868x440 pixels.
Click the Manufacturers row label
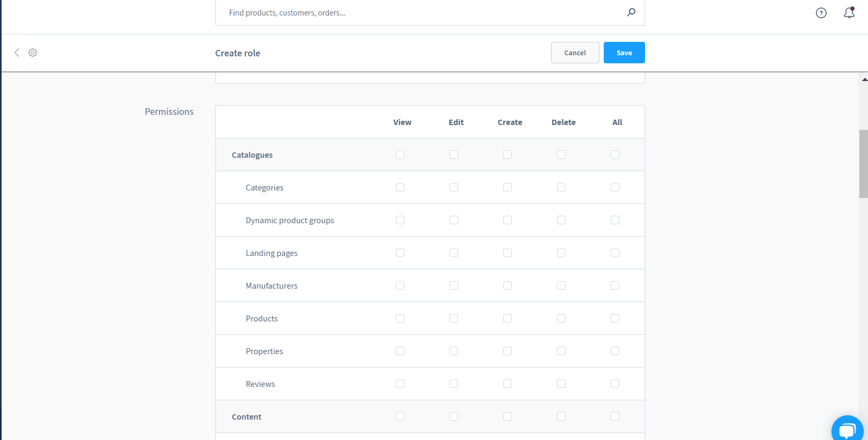point(272,286)
